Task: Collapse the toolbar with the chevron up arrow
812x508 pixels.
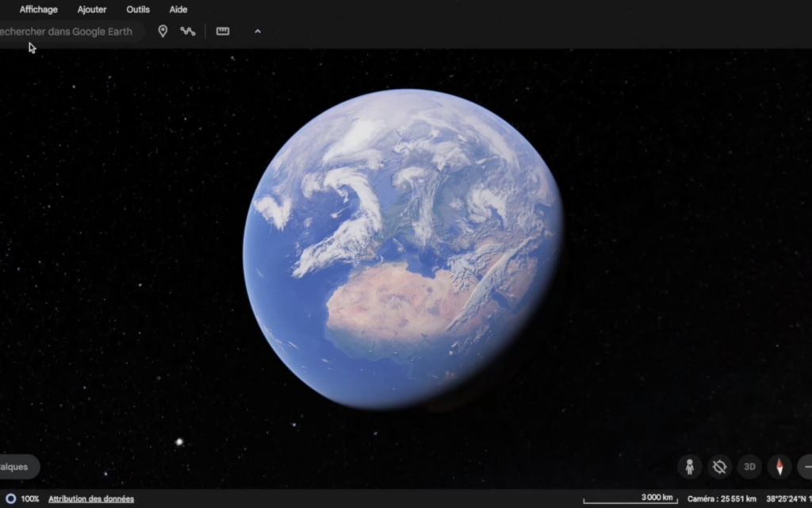Action: click(258, 32)
